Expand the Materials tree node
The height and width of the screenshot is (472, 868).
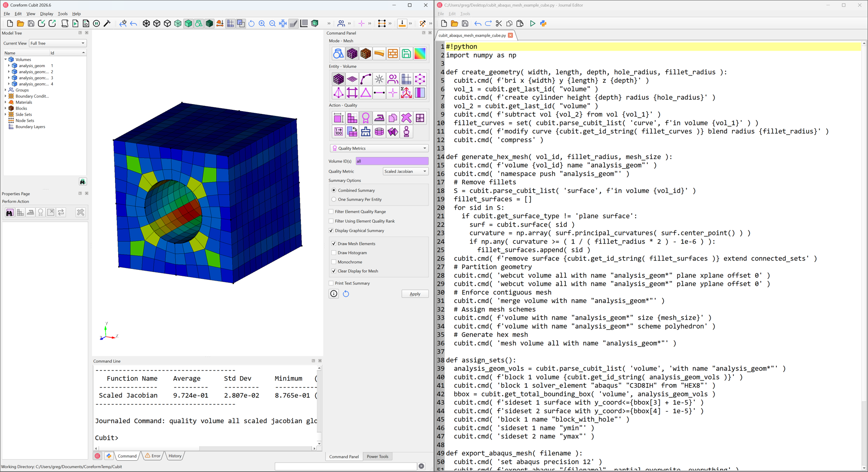click(x=6, y=102)
